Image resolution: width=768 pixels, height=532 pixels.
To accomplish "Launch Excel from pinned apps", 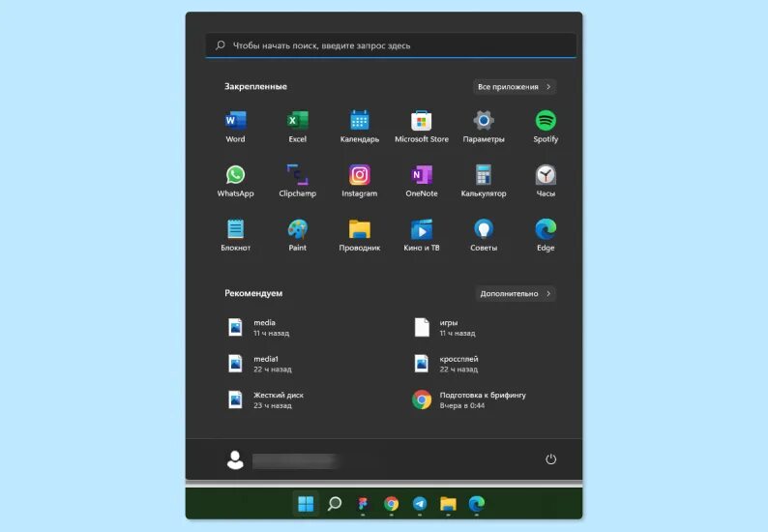I will (x=297, y=127).
